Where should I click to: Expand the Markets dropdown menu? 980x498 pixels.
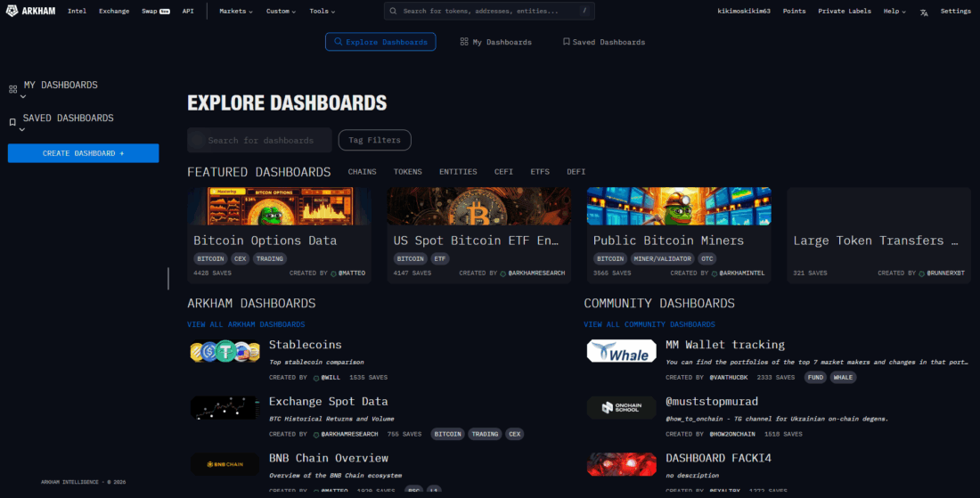(235, 12)
